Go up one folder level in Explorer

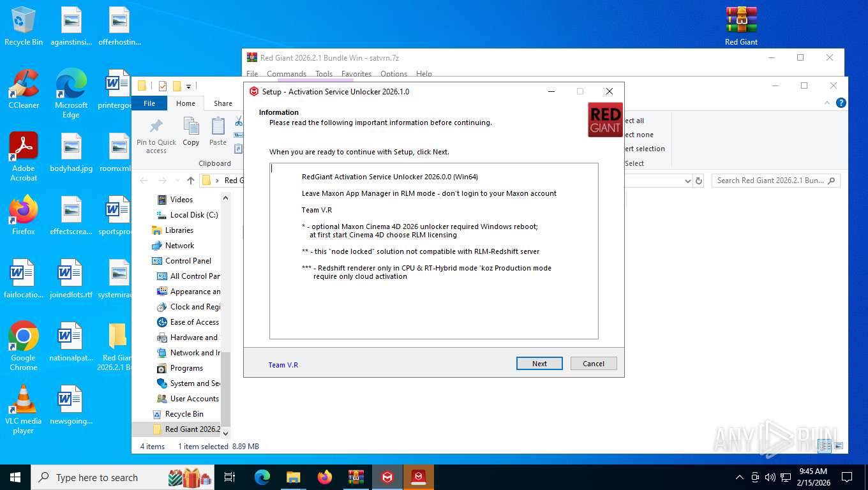click(x=191, y=181)
